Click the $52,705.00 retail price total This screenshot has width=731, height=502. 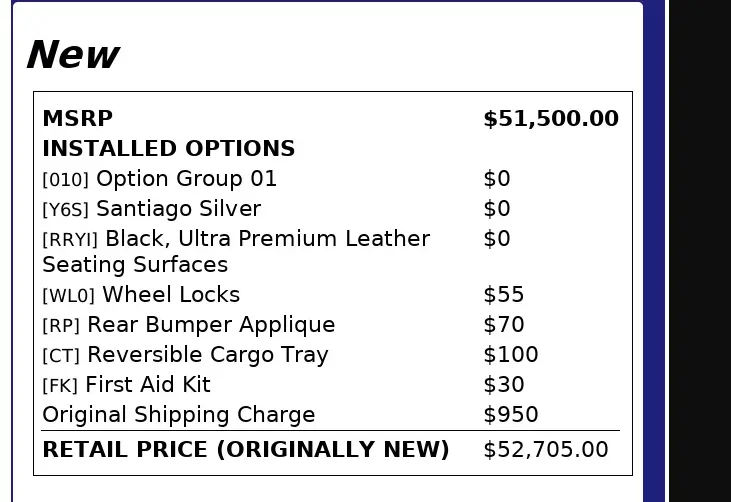pos(545,449)
